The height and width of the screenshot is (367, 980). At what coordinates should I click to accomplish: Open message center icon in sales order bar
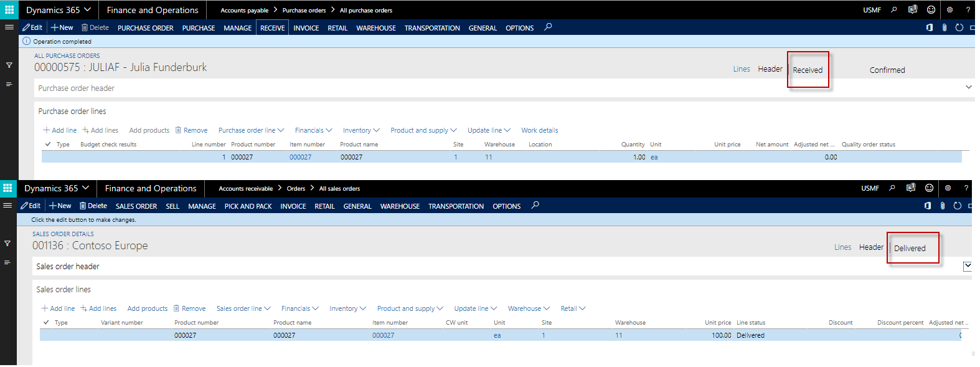910,188
